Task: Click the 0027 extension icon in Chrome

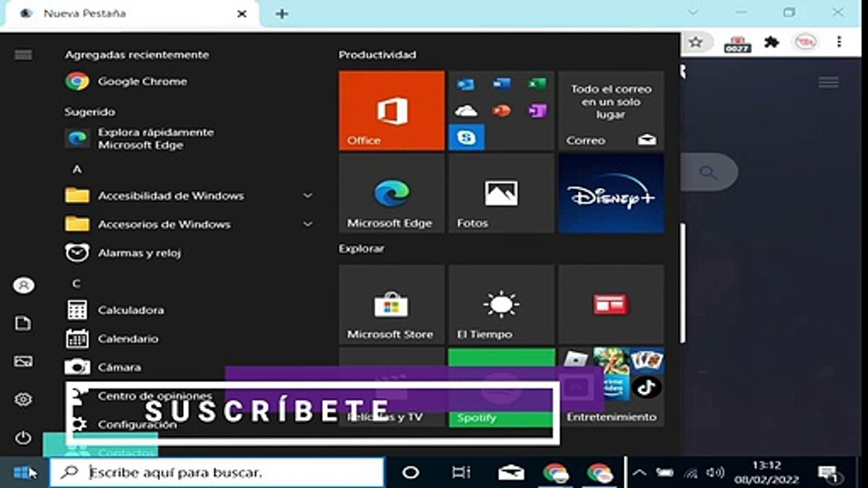Action: point(737,43)
